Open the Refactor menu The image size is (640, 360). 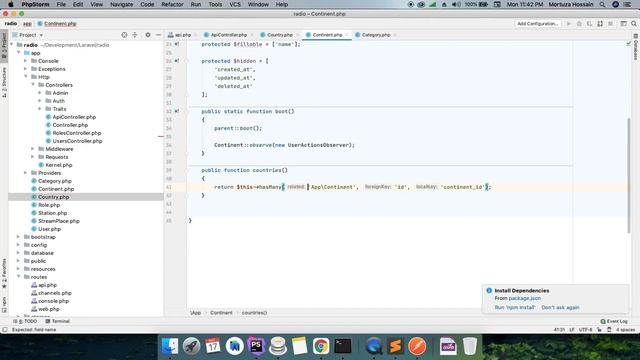point(172,4)
